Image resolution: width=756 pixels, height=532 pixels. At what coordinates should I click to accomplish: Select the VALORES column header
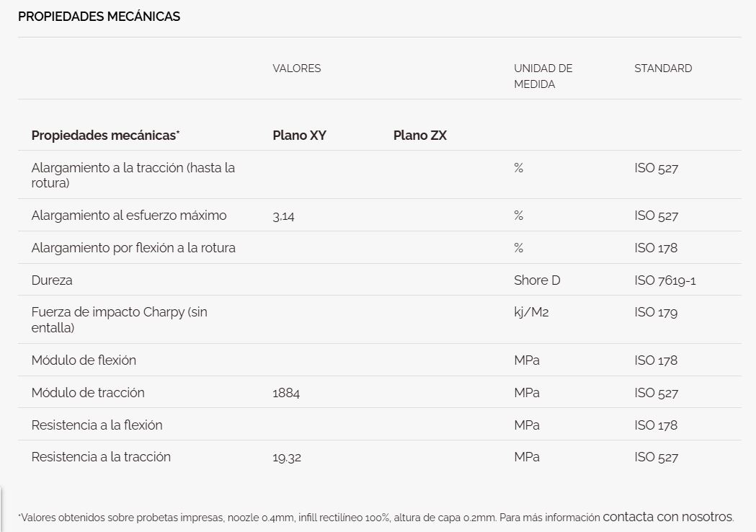pyautogui.click(x=296, y=68)
